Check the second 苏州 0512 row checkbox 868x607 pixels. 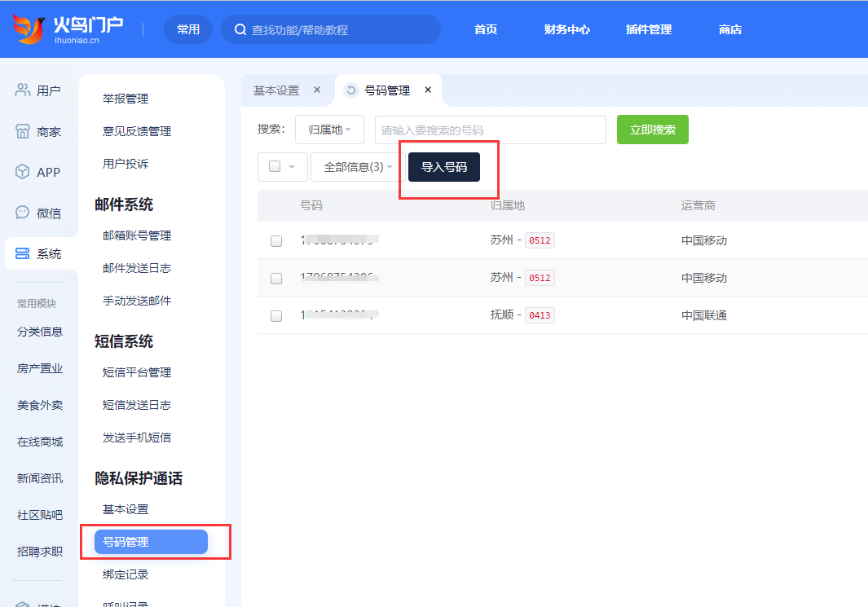click(x=276, y=279)
